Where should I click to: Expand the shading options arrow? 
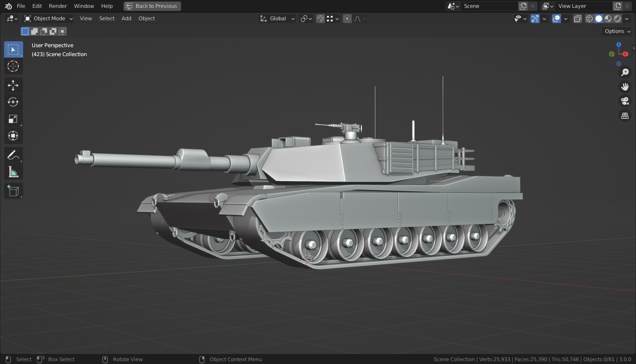click(627, 19)
